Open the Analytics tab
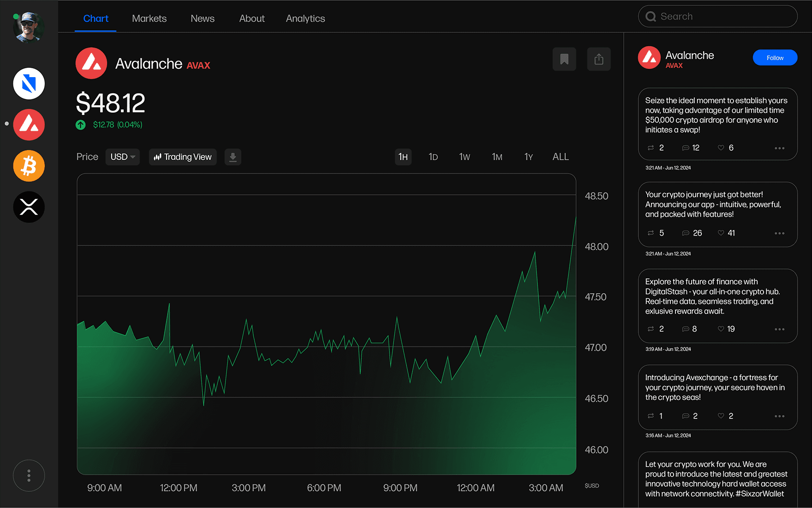This screenshot has height=508, width=812. tap(305, 18)
